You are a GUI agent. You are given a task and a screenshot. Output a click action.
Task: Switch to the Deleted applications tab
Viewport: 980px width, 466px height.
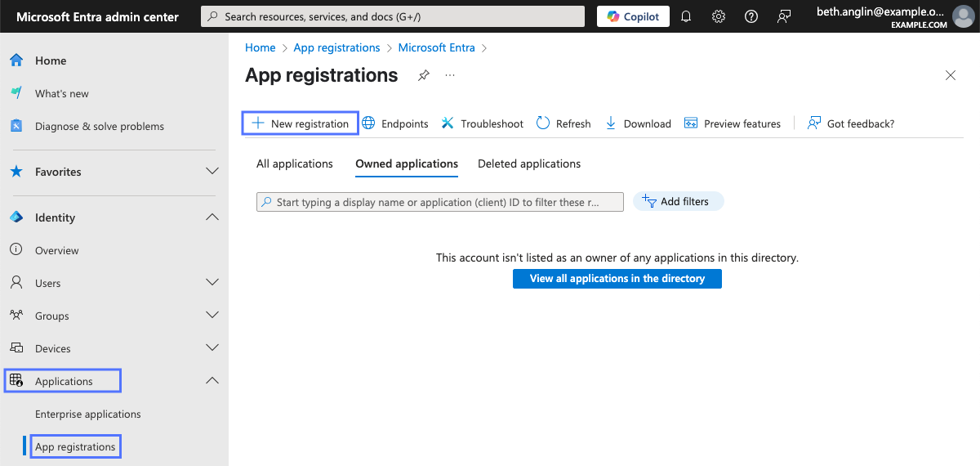[529, 164]
